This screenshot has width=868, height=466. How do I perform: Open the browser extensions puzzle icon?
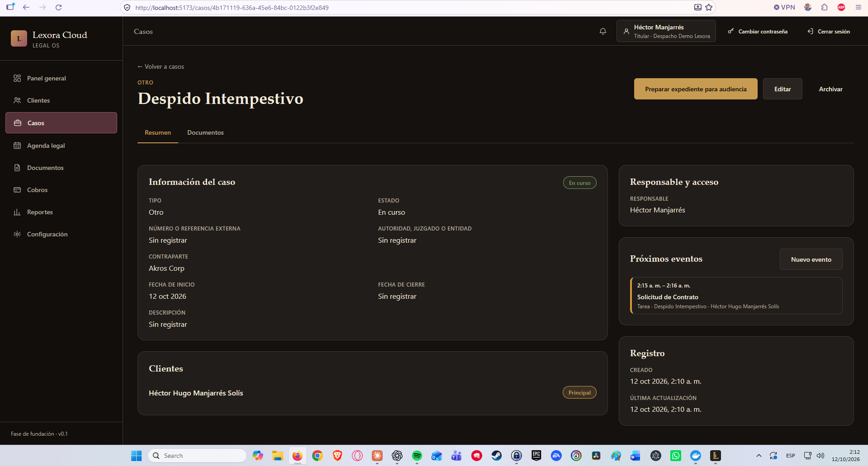point(825,7)
